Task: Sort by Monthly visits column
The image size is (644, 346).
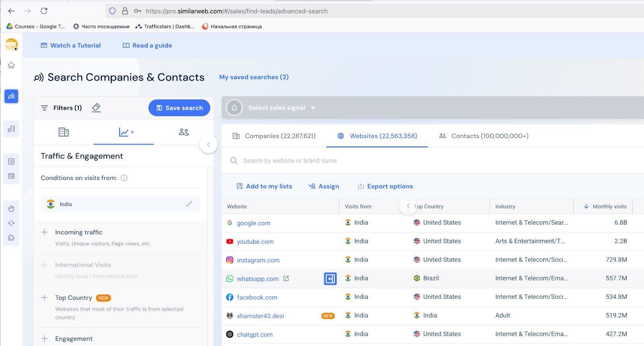Action: point(605,206)
